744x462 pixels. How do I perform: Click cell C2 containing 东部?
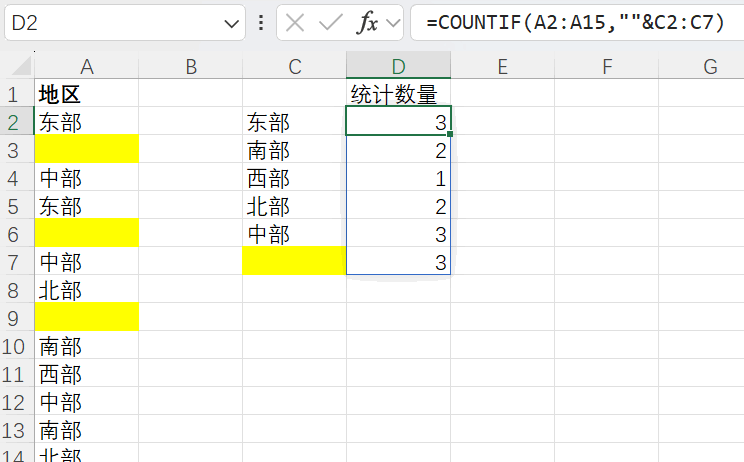point(295,123)
